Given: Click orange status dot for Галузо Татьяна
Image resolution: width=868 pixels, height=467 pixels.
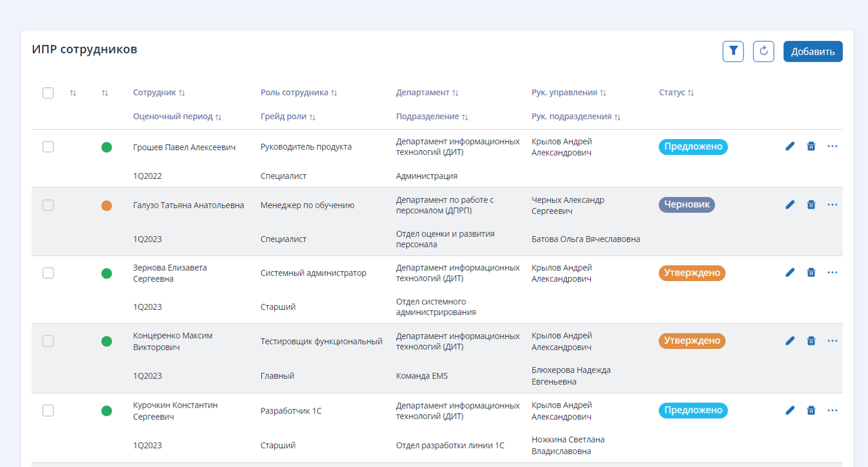Looking at the screenshot, I should pos(106,205).
